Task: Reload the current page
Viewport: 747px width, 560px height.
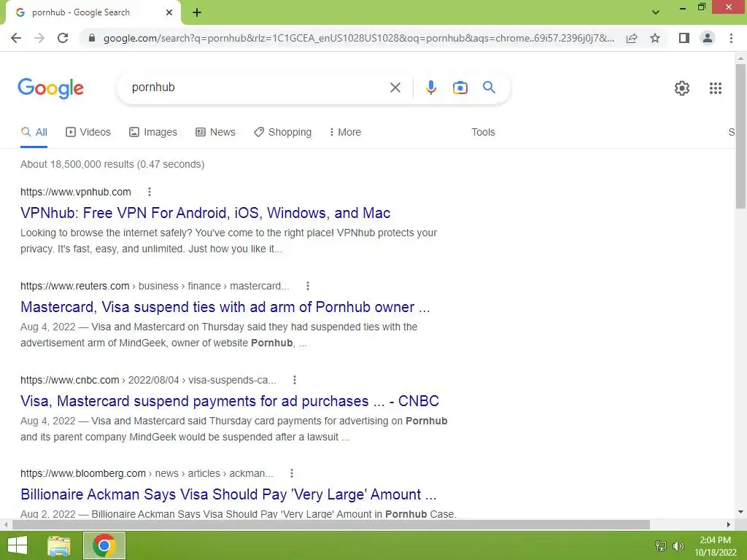Action: click(63, 38)
